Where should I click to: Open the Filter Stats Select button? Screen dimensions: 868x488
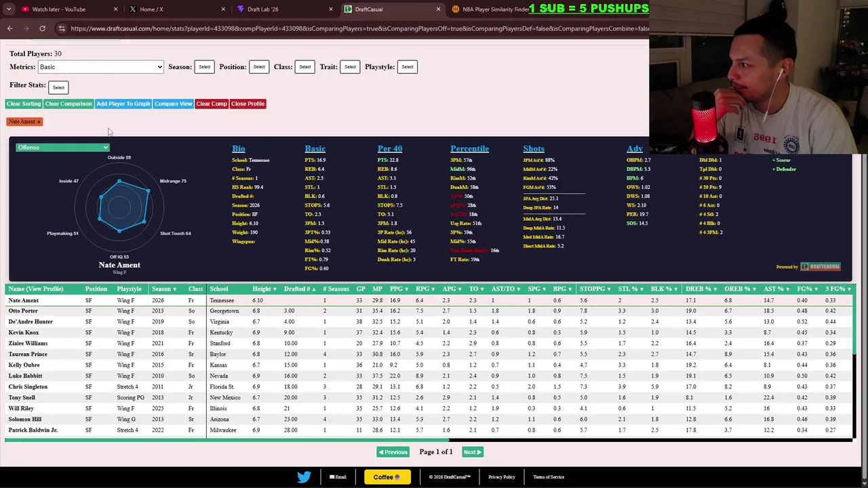pos(58,87)
